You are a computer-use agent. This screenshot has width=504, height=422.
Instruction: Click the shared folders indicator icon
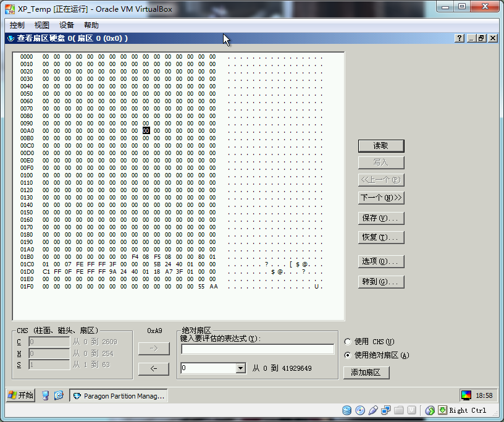pos(398,410)
